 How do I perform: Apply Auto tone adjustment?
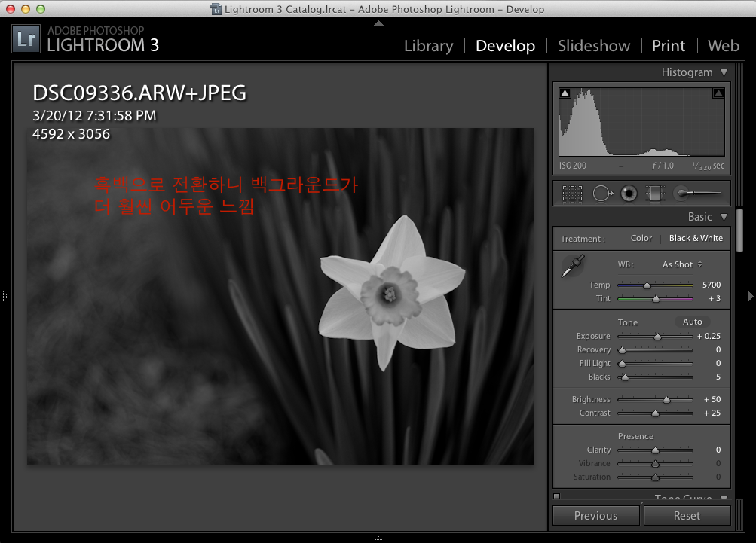point(692,322)
